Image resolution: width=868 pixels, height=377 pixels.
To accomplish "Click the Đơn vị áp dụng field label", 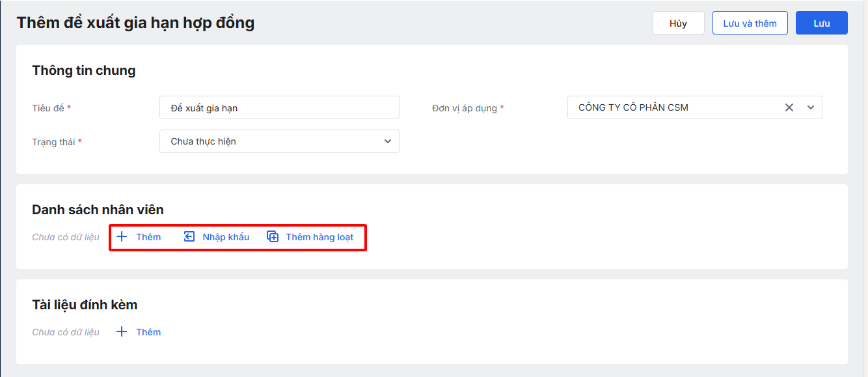I will pyautogui.click(x=465, y=108).
